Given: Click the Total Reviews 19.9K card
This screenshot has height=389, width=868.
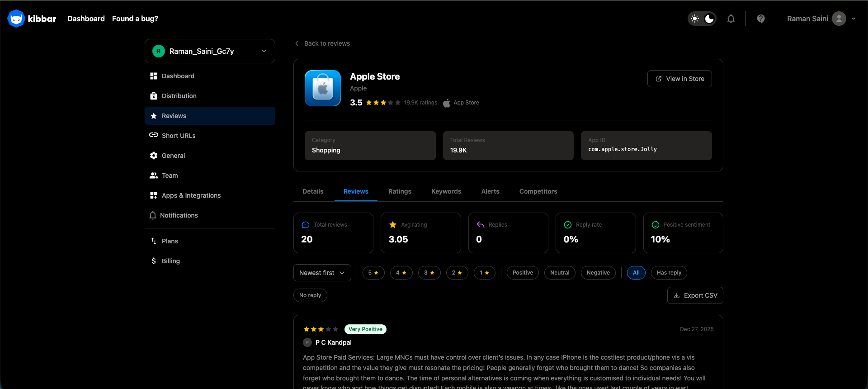Looking at the screenshot, I should (x=508, y=146).
